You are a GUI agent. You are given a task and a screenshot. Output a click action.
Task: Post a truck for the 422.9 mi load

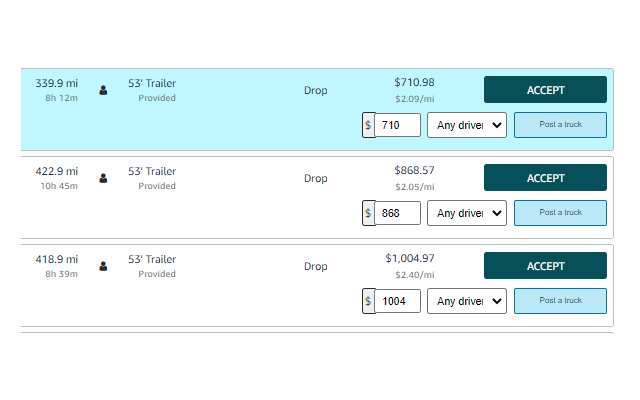(x=560, y=213)
